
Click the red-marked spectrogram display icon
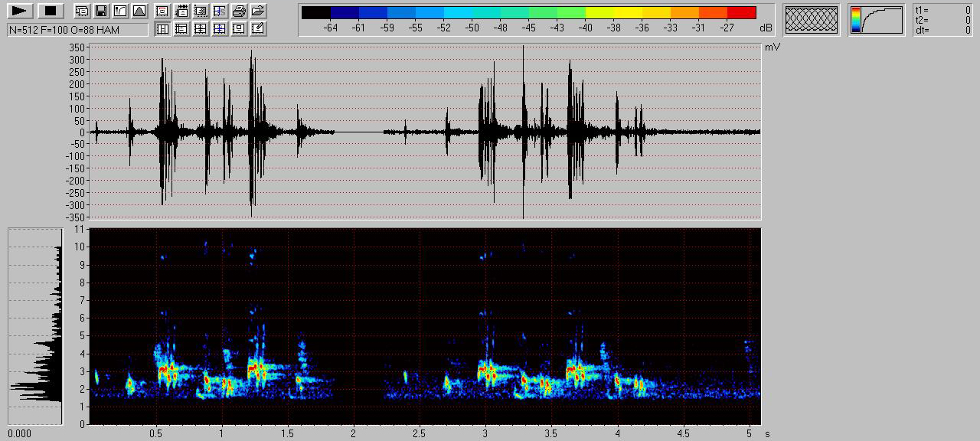[x=162, y=11]
